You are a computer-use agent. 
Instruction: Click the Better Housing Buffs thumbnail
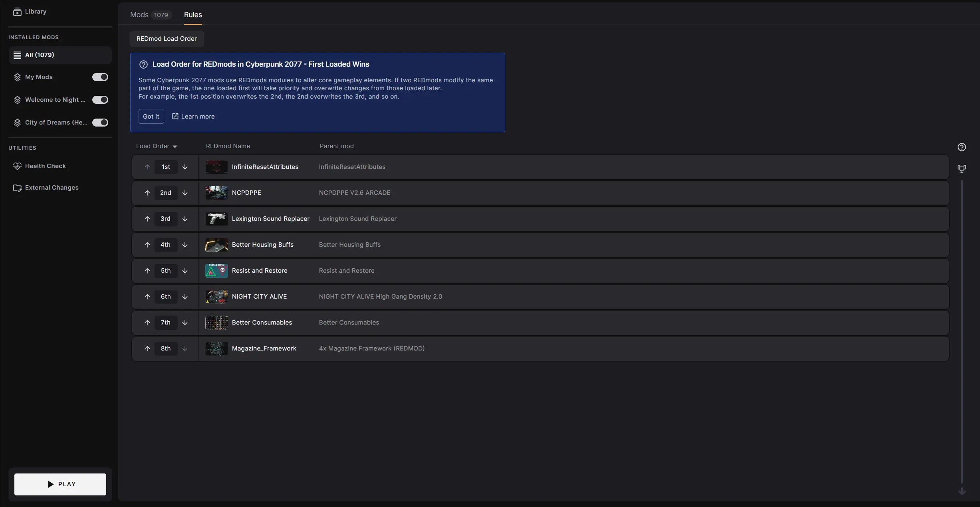tap(216, 245)
